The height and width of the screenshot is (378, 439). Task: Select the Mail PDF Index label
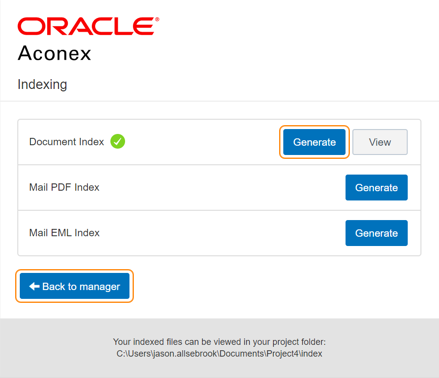(64, 187)
